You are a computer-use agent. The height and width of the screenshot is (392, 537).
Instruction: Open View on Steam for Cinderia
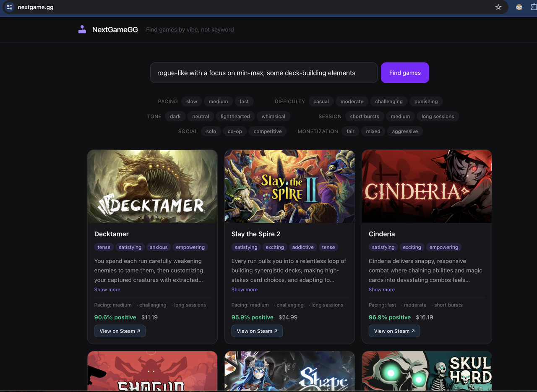click(x=394, y=331)
